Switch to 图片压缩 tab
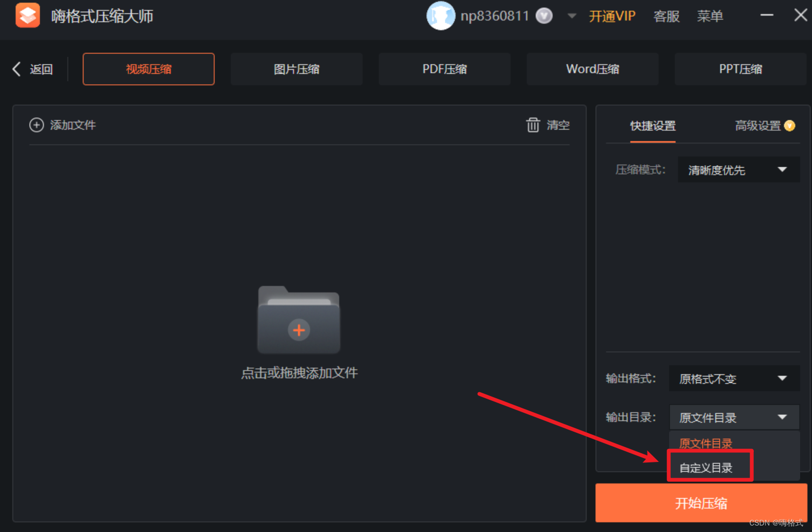This screenshot has width=812, height=532. pos(297,69)
